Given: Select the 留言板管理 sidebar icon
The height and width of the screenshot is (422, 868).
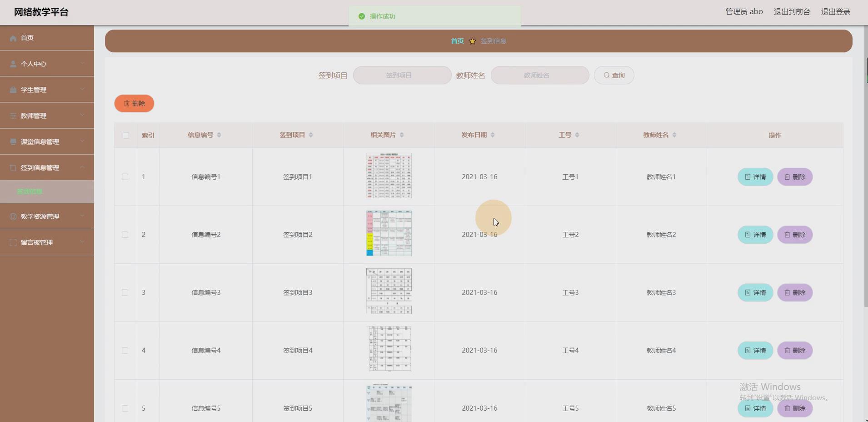Looking at the screenshot, I should (x=12, y=242).
